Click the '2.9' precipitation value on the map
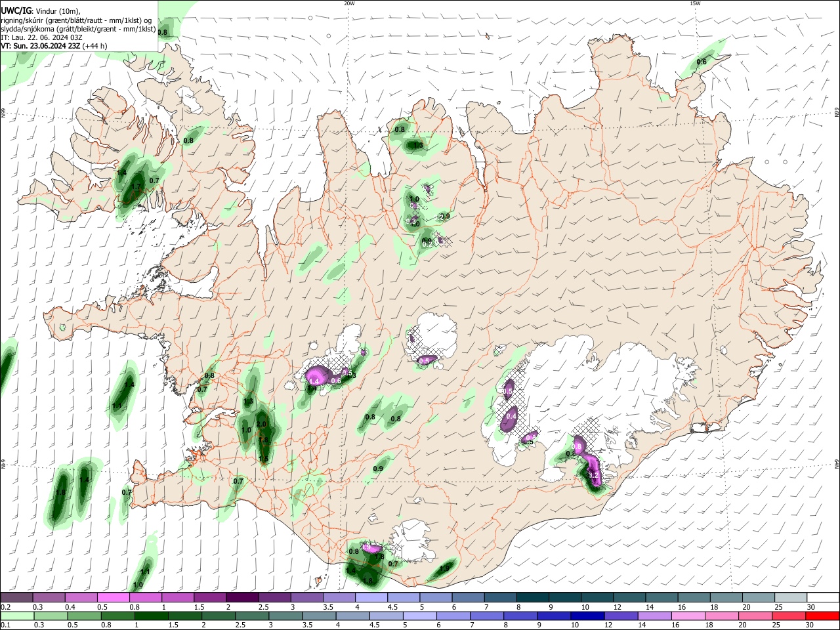 click(x=445, y=217)
